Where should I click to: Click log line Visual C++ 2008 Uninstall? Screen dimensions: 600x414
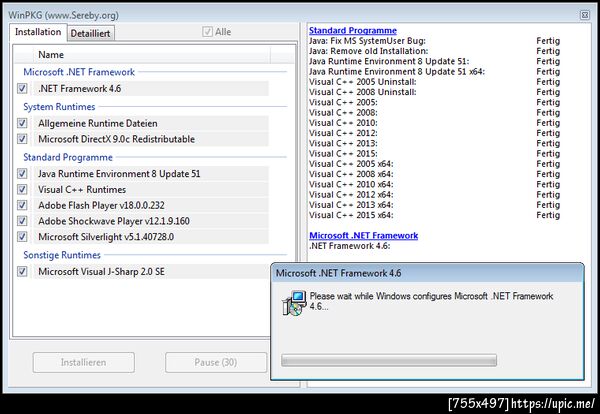[362, 92]
